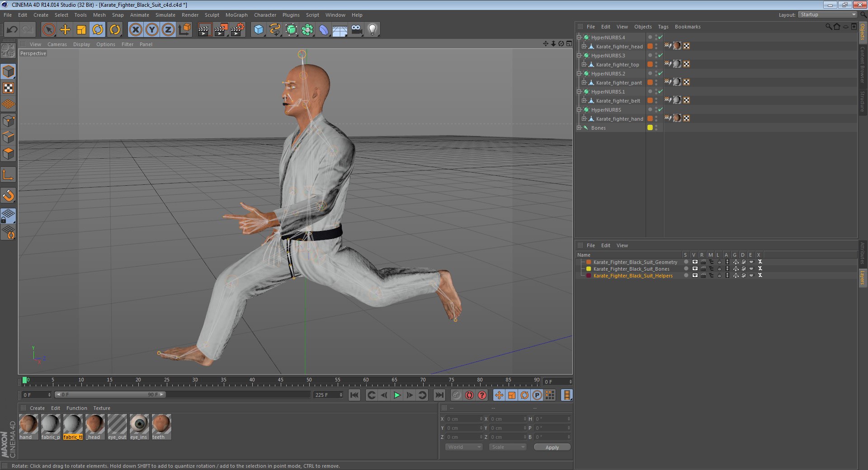Go to start of animation
The image size is (868, 470).
point(354,395)
